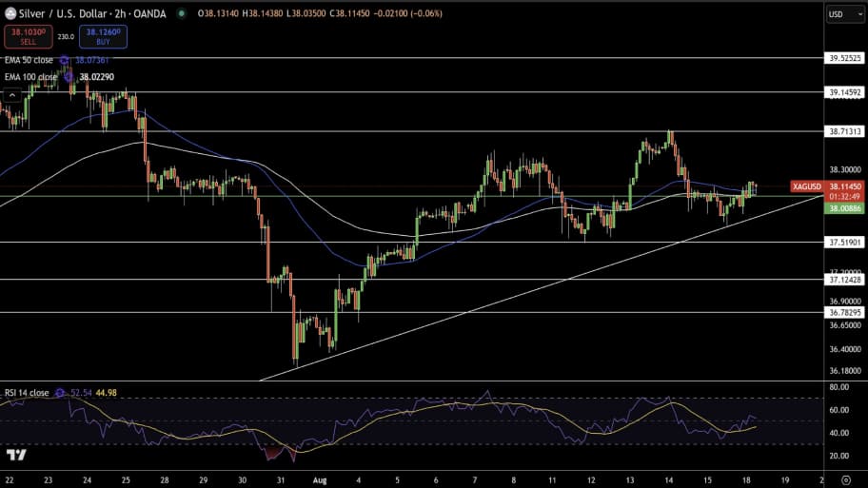Click the 36.65000 price scale value

(x=845, y=325)
